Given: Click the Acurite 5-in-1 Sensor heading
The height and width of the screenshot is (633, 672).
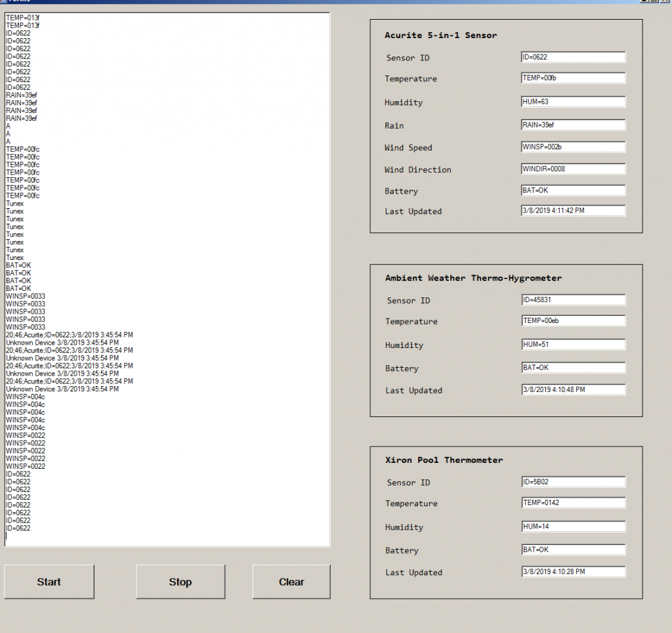Looking at the screenshot, I should coord(440,35).
